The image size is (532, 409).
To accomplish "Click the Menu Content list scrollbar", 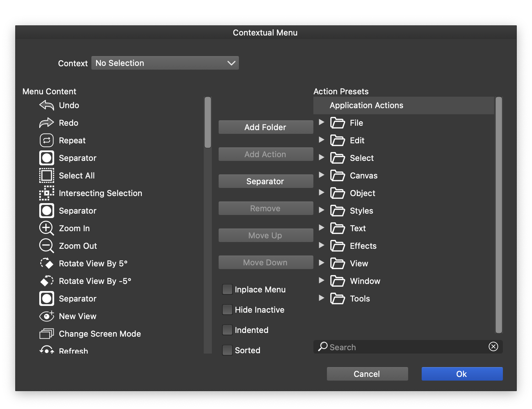I will [208, 123].
